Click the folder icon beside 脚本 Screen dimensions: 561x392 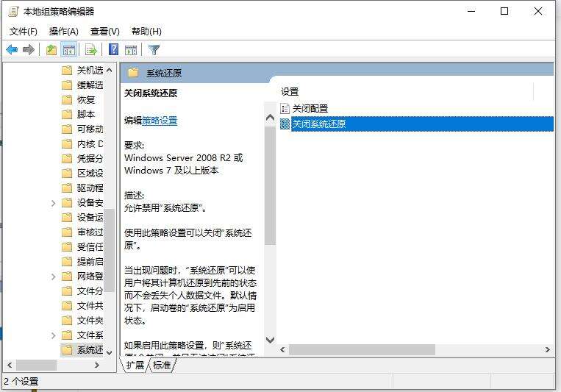tap(67, 114)
